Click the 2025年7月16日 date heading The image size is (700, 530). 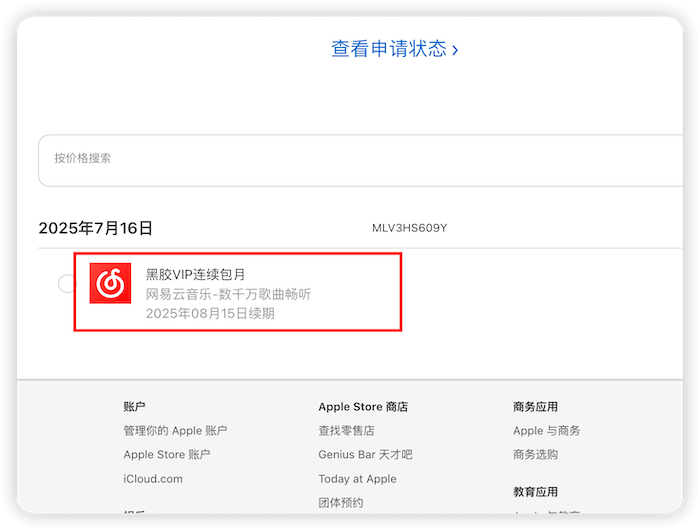96,228
